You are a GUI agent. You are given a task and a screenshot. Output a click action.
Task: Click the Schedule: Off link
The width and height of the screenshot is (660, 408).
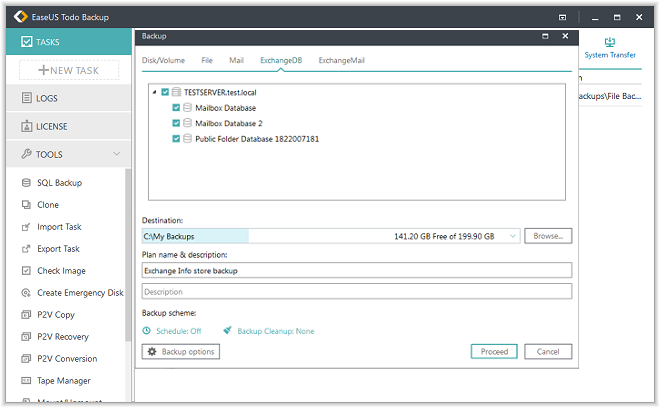click(x=172, y=331)
